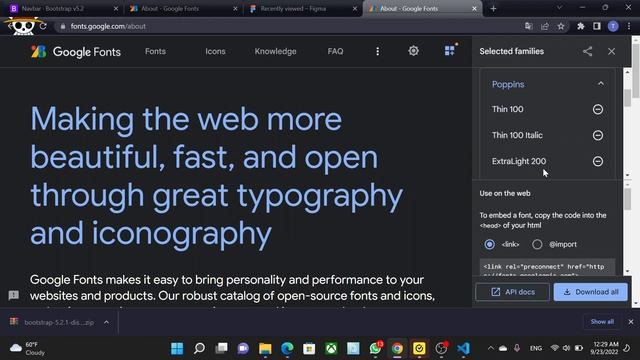Close the Selected families panel
This screenshot has width=640, height=360.
(611, 51)
